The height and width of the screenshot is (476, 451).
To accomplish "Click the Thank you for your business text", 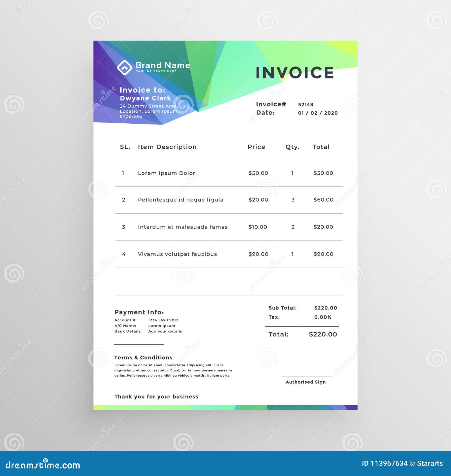I will point(156,396).
